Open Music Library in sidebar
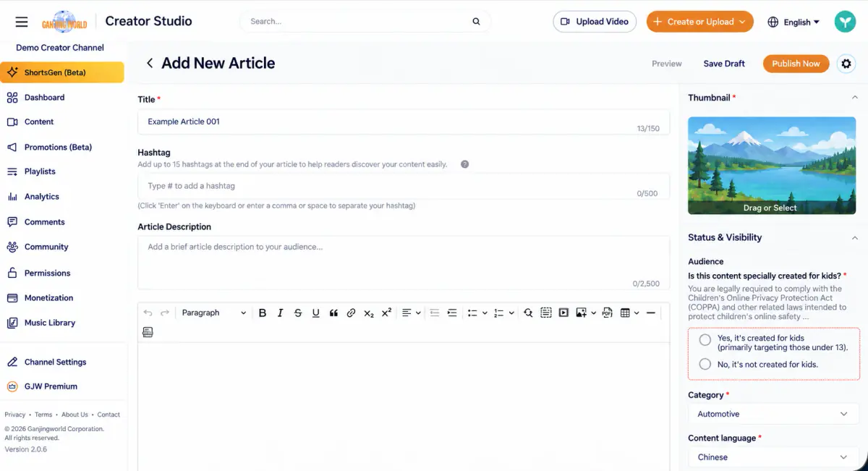868x471 pixels. 49,323
